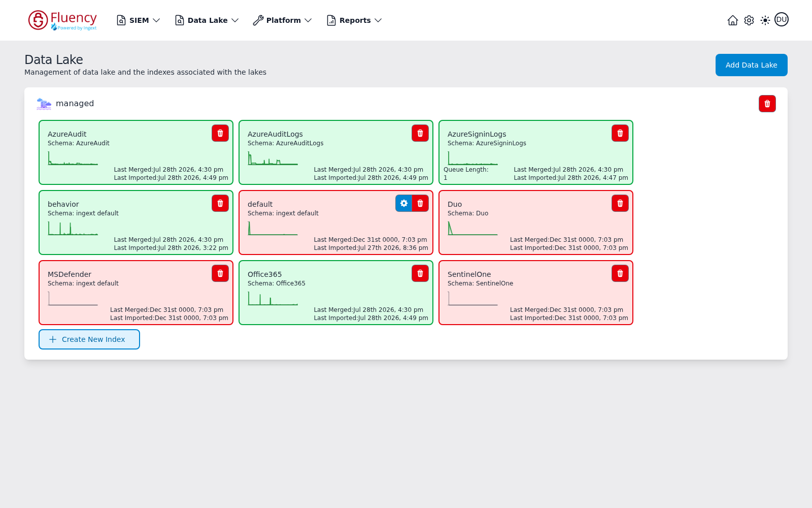
Task: Delete the Office365 index
Action: [420, 273]
